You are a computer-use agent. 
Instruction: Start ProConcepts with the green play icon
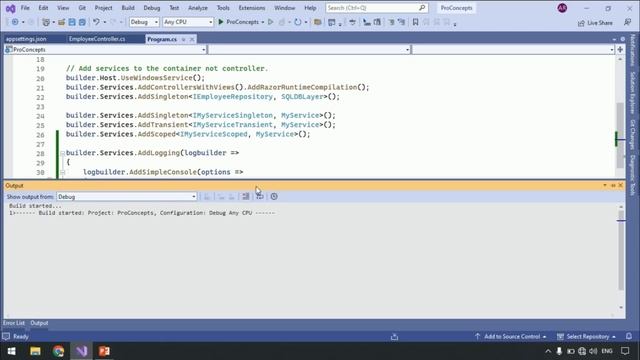click(221, 22)
